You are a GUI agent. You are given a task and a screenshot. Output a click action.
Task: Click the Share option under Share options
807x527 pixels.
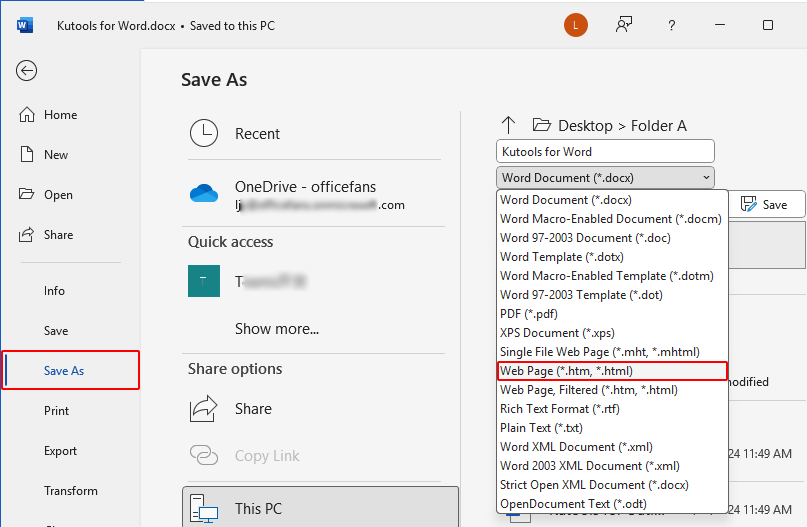click(253, 408)
